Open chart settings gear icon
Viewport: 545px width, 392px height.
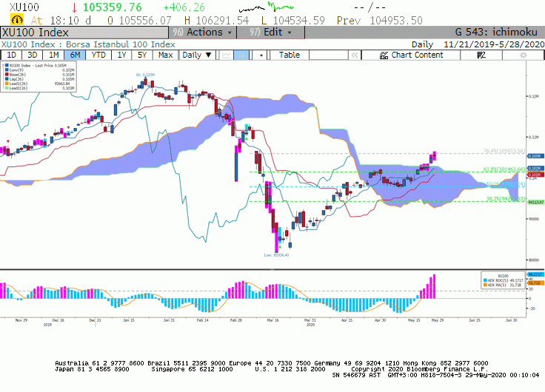pyautogui.click(x=523, y=55)
